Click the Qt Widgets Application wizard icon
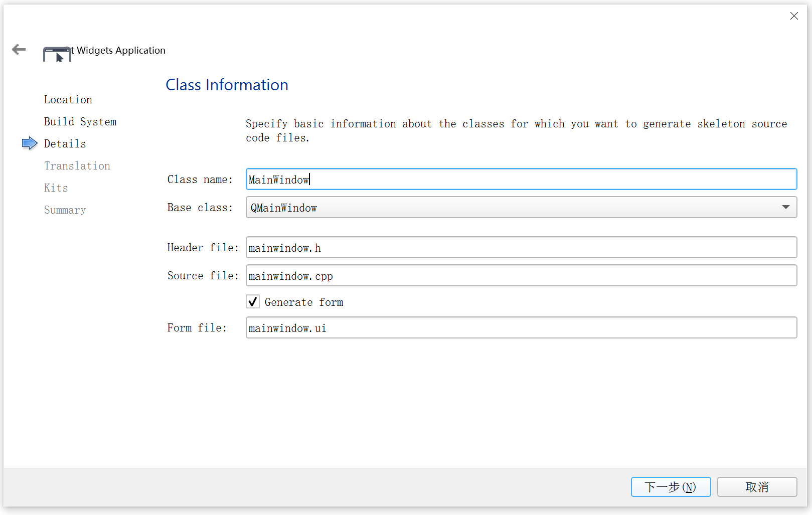The height and width of the screenshot is (515, 812). [x=57, y=54]
